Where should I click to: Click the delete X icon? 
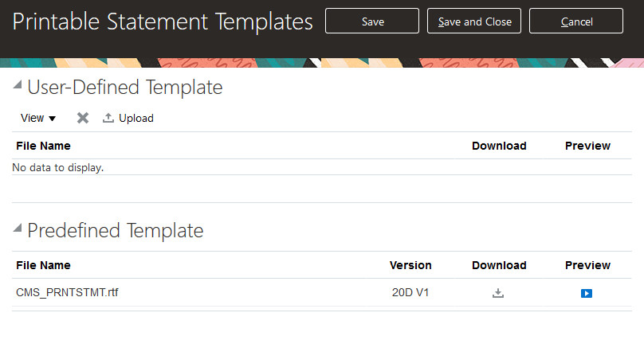[x=83, y=118]
